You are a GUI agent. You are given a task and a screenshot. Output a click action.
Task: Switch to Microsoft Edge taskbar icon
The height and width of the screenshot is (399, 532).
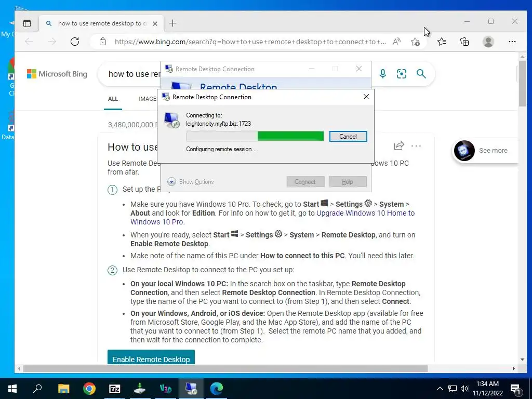(217, 389)
